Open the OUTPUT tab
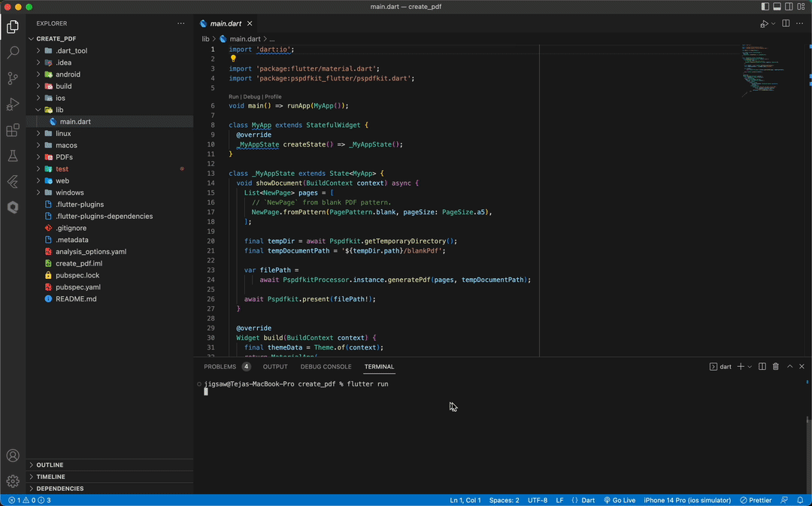The height and width of the screenshot is (506, 812). tap(275, 366)
